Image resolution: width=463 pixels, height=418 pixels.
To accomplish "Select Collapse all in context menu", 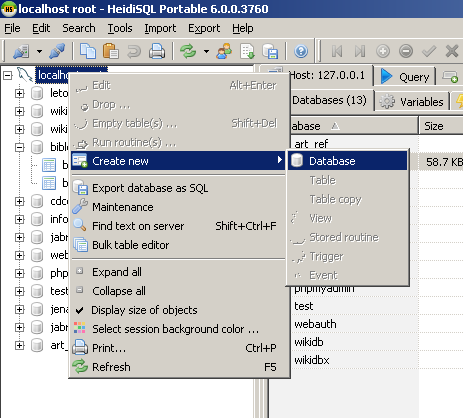I will (x=177, y=291).
